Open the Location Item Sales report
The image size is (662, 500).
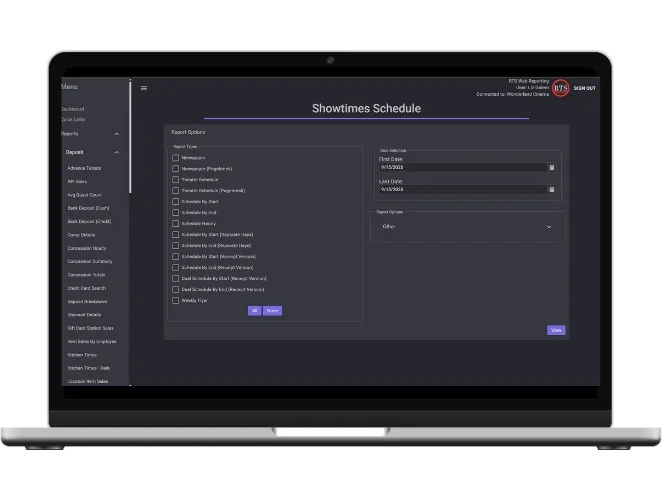pos(88,381)
